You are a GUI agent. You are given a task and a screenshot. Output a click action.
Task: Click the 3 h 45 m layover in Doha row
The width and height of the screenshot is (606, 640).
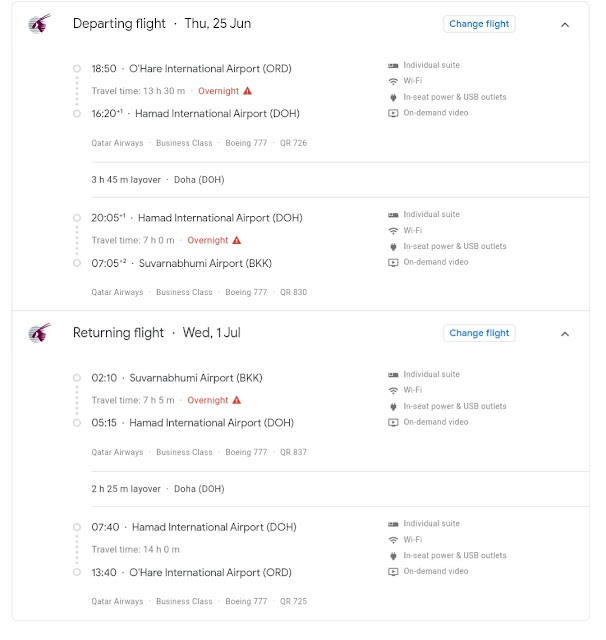tap(158, 180)
